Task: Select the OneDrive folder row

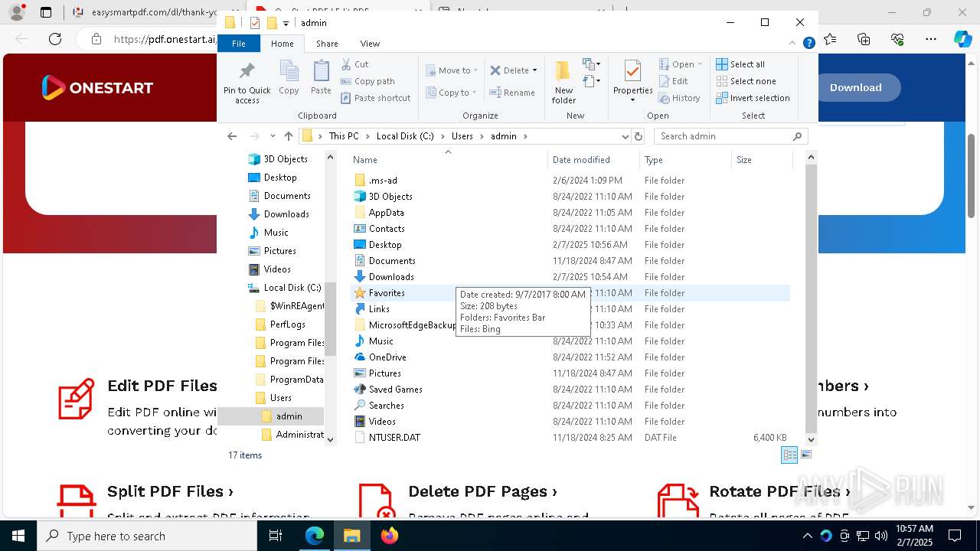Action: point(570,357)
